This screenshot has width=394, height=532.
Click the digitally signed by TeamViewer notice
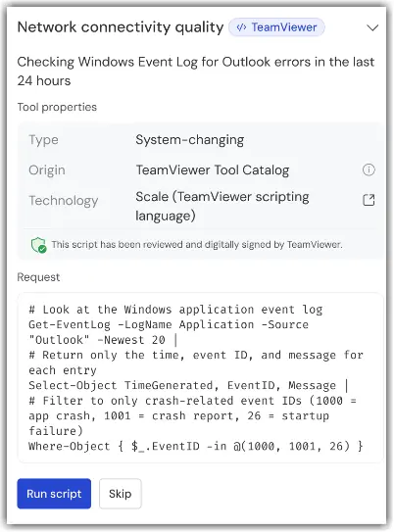(197, 245)
